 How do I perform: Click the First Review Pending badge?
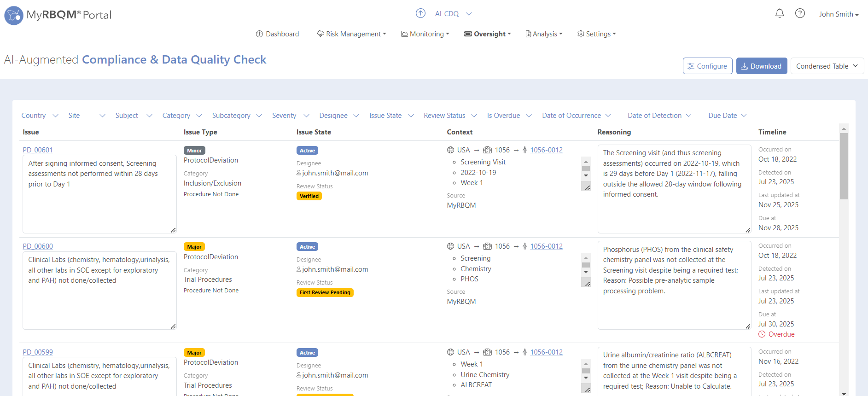tap(325, 292)
